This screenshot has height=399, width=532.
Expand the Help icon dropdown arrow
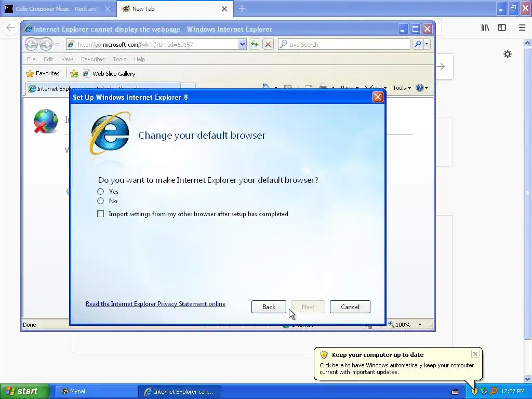[x=427, y=88]
